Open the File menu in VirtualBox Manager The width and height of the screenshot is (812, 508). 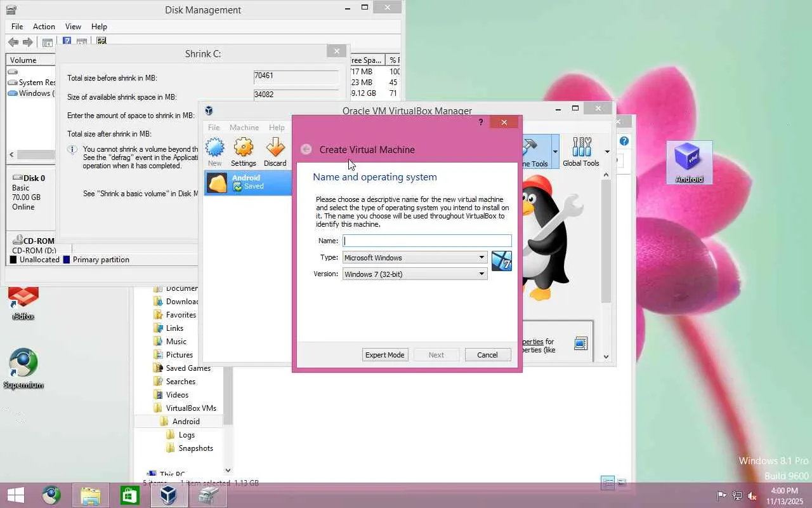click(x=214, y=128)
